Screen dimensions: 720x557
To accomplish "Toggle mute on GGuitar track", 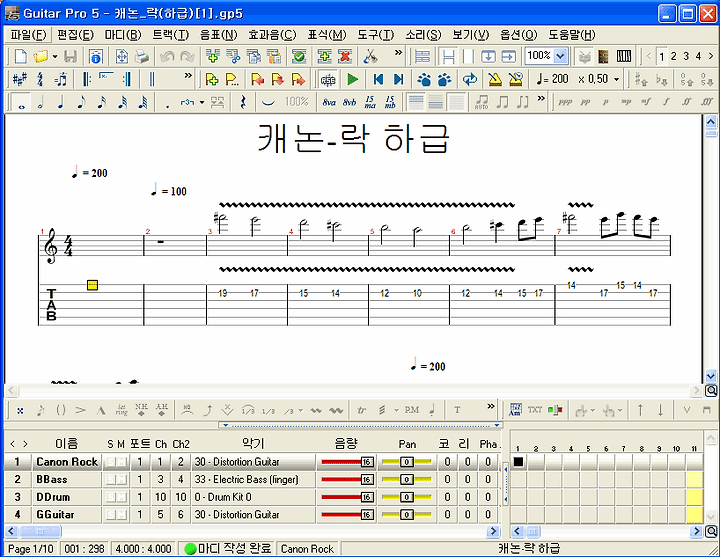I will [121, 515].
